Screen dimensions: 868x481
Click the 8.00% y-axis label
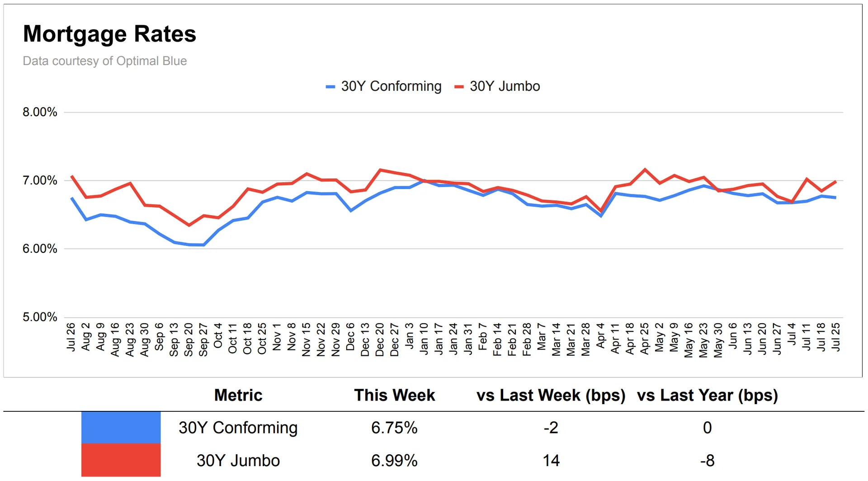point(40,112)
